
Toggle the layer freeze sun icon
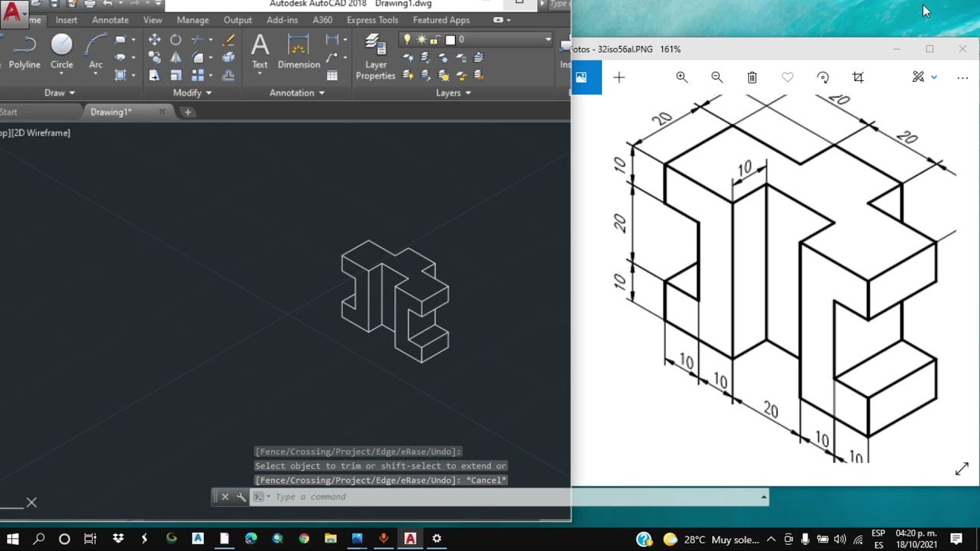421,39
